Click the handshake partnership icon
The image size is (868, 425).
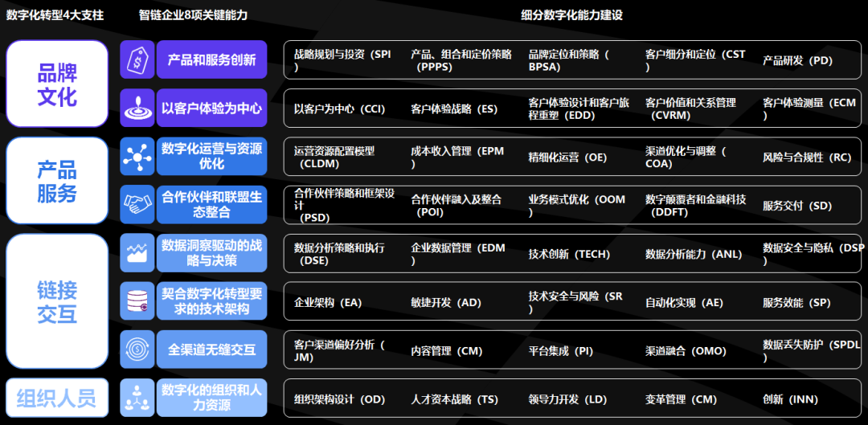(x=137, y=205)
